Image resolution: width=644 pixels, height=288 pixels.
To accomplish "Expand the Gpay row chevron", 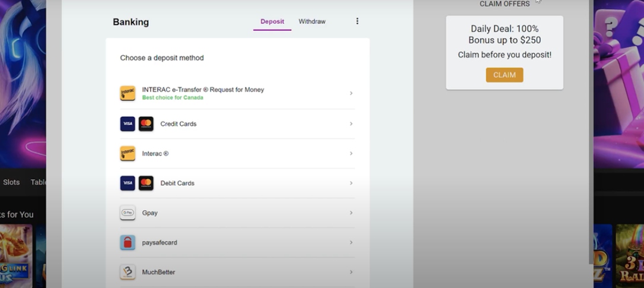I will pyautogui.click(x=351, y=213).
